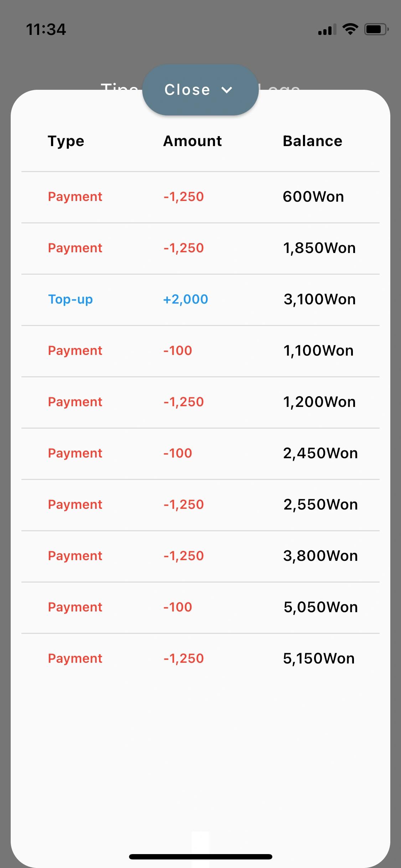The width and height of the screenshot is (401, 868).
Task: Open the Top-up transaction row
Action: click(x=200, y=300)
